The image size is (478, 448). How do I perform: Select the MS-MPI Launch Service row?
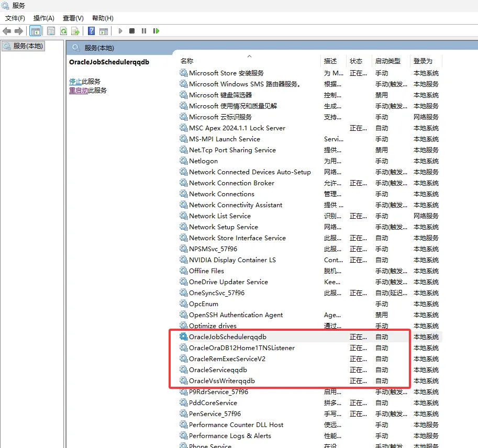click(309, 139)
